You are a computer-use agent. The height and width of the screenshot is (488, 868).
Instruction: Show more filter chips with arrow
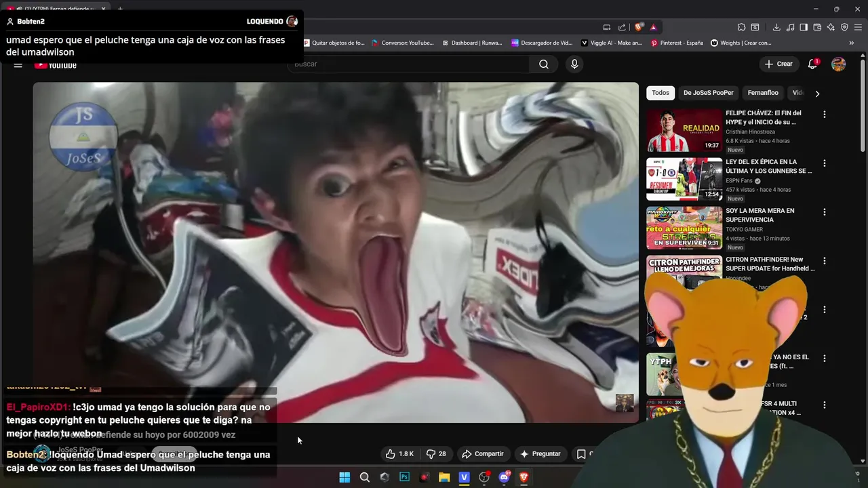817,94
